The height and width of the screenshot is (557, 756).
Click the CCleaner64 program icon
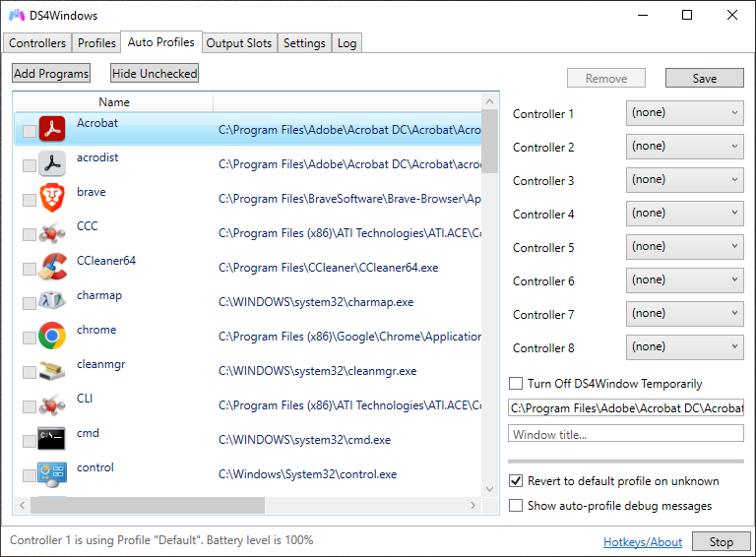[x=52, y=267]
